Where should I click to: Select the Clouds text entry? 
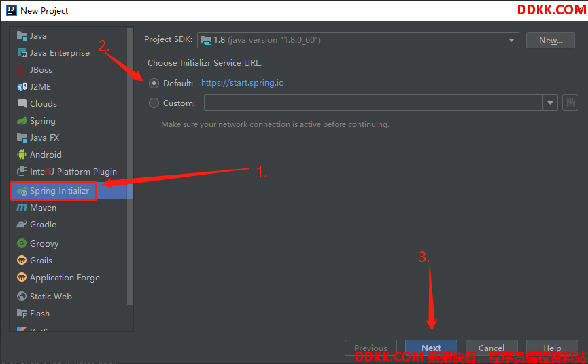pyautogui.click(x=44, y=104)
